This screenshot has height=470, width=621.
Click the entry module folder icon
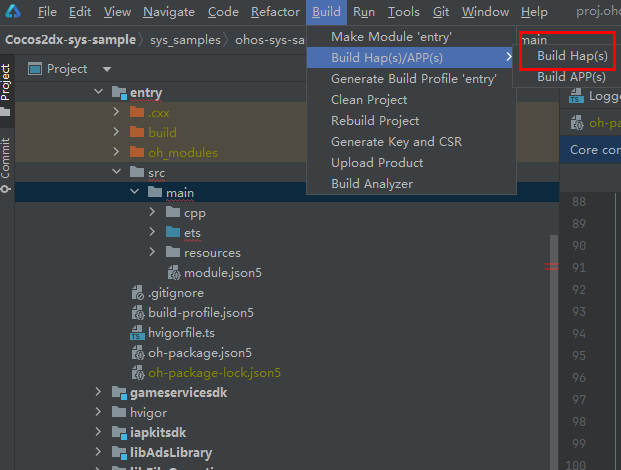coord(119,93)
